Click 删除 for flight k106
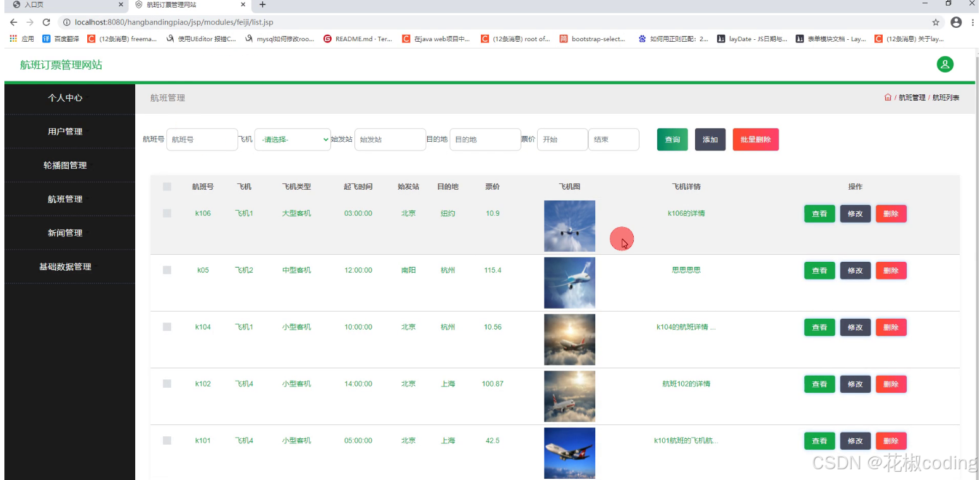The image size is (980, 480). 891,214
